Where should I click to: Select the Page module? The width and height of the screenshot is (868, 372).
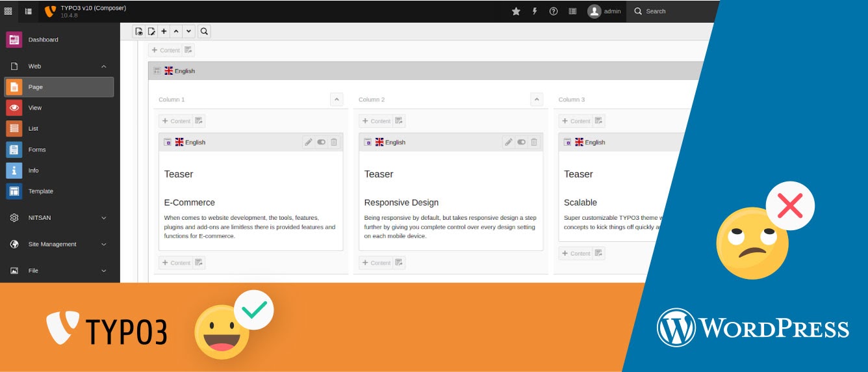(59, 87)
